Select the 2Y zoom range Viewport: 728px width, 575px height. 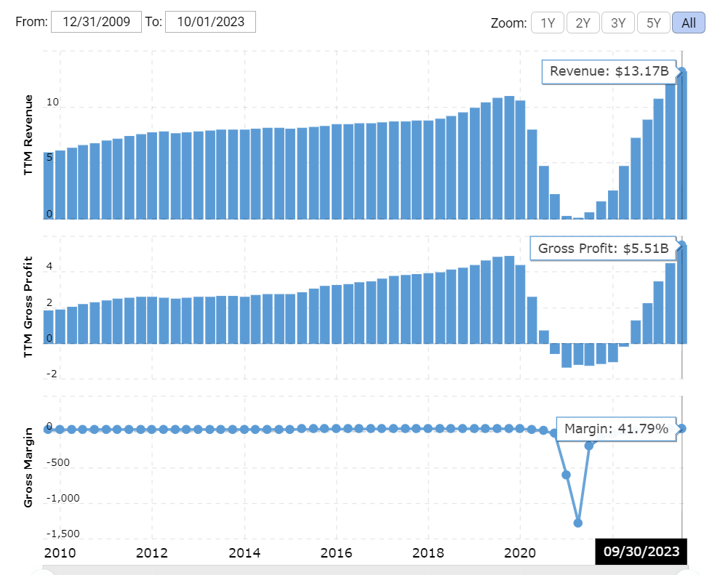[583, 23]
